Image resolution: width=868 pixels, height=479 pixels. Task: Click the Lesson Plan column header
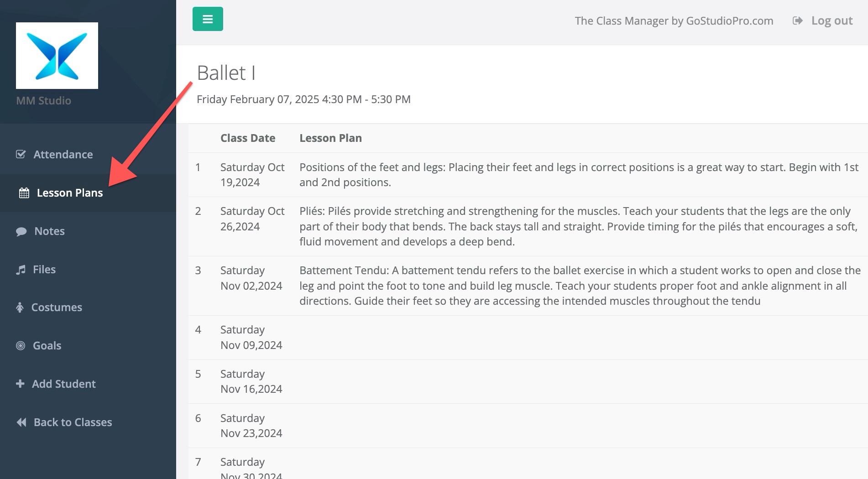[x=330, y=138]
